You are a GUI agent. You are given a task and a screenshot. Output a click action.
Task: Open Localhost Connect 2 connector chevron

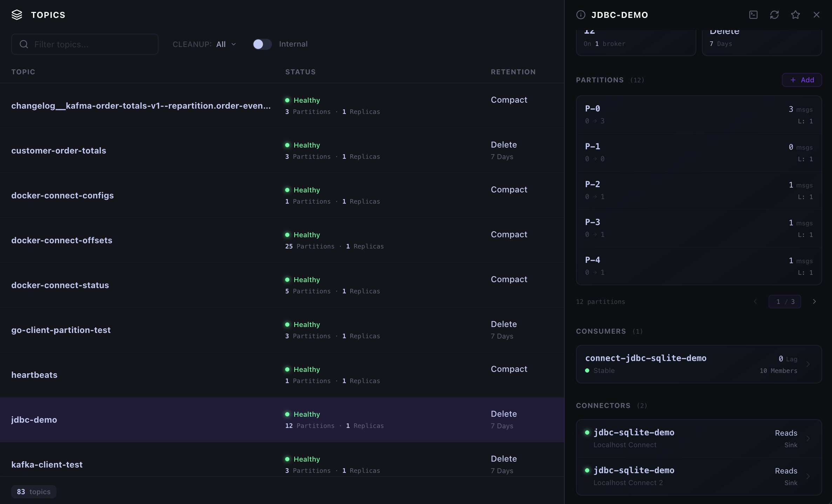click(808, 476)
